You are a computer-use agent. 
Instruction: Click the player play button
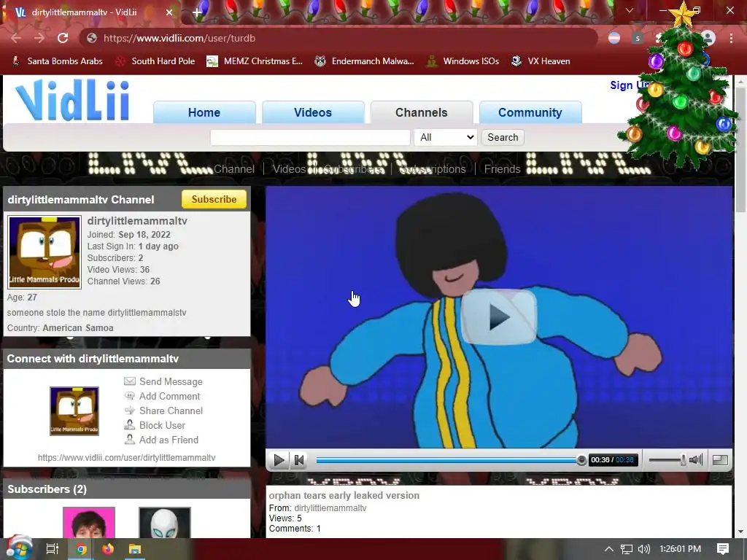(x=279, y=460)
